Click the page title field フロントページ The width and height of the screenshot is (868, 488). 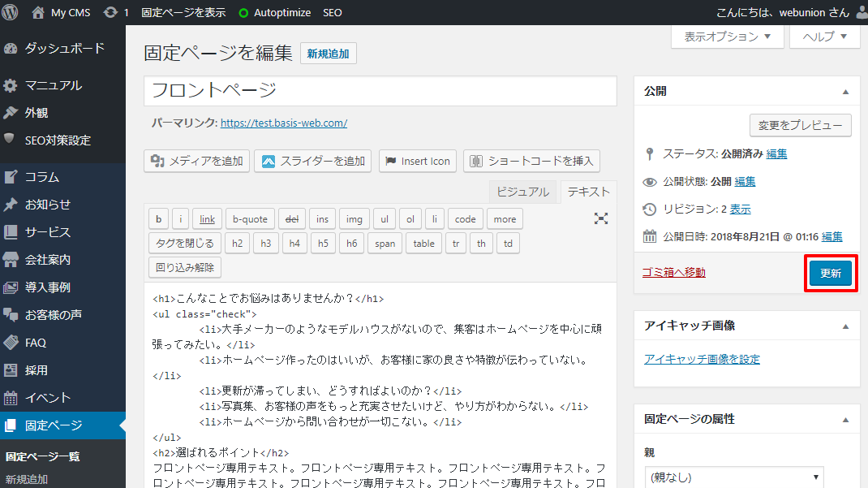[x=380, y=90]
